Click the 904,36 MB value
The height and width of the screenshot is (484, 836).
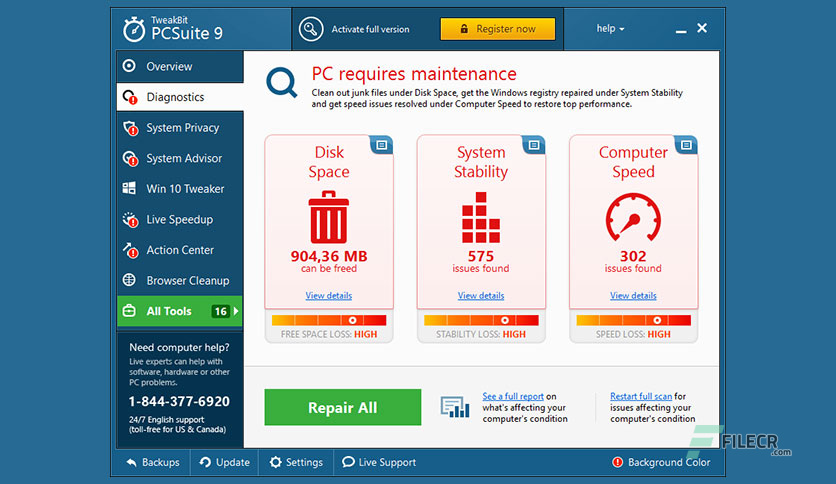(329, 256)
